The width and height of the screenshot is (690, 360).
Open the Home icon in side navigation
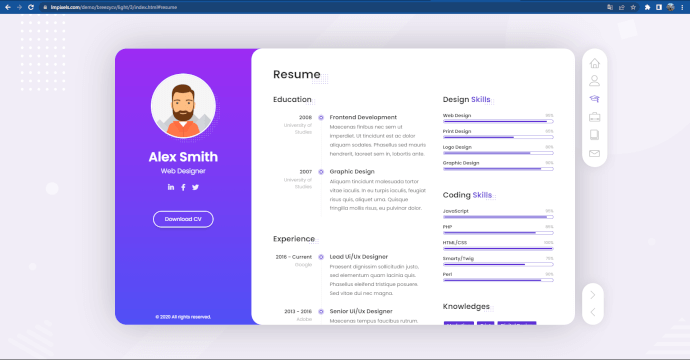[595, 63]
